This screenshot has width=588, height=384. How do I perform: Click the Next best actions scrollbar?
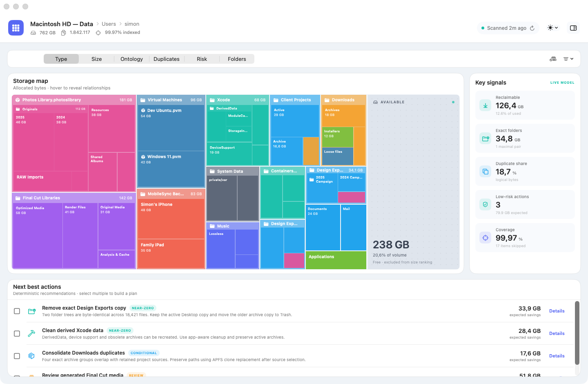pos(577,333)
